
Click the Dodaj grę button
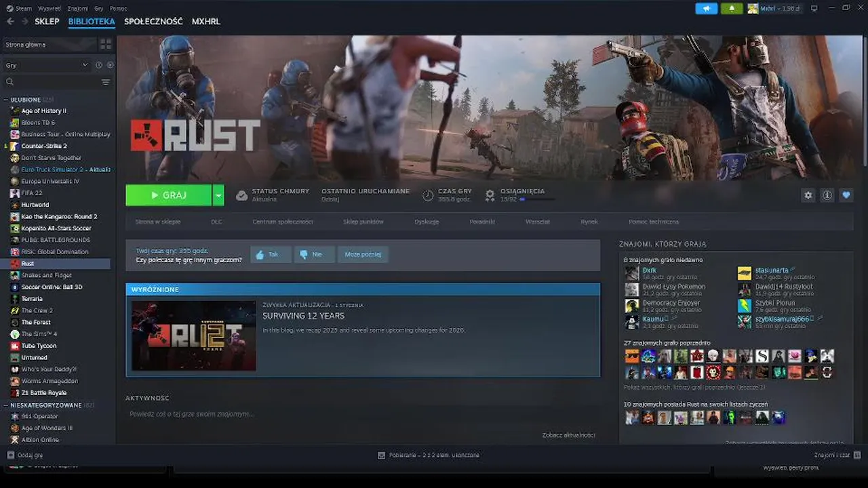click(x=25, y=455)
